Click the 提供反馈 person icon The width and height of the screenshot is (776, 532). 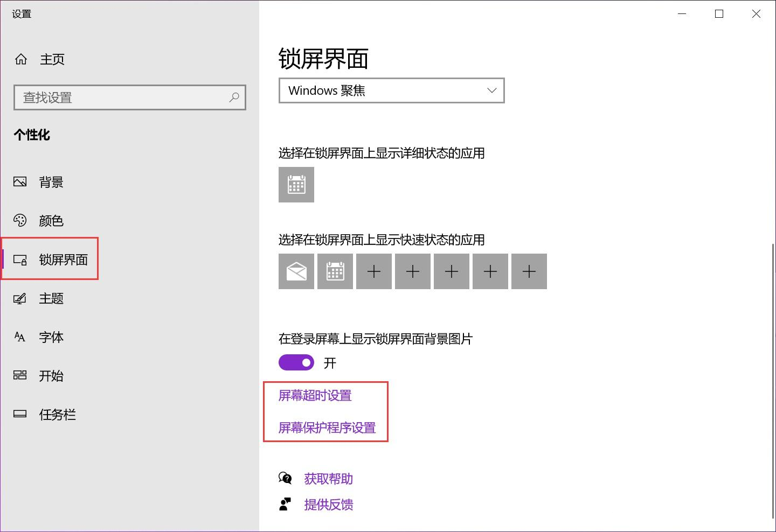(x=285, y=504)
